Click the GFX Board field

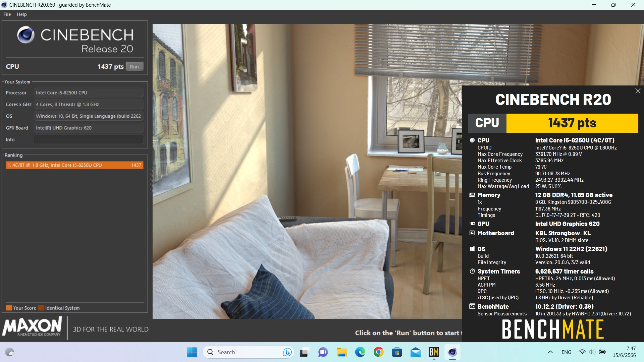click(89, 128)
